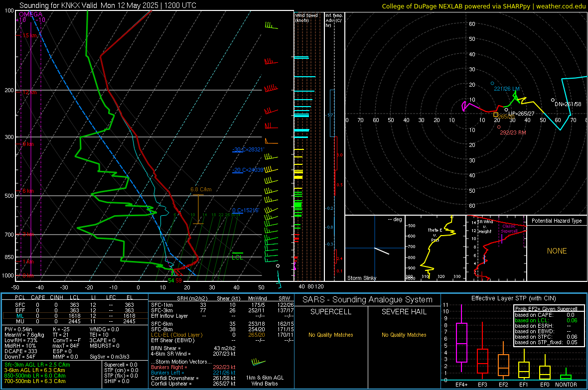
Task: Click the sounding title for KNKX
Action: tap(108, 5)
